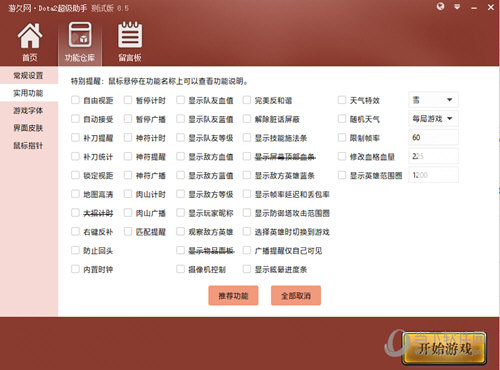Viewport: 500px width, 370px height.
Task: Enable 显示英雄范围圈 checkbox
Action: click(342, 175)
